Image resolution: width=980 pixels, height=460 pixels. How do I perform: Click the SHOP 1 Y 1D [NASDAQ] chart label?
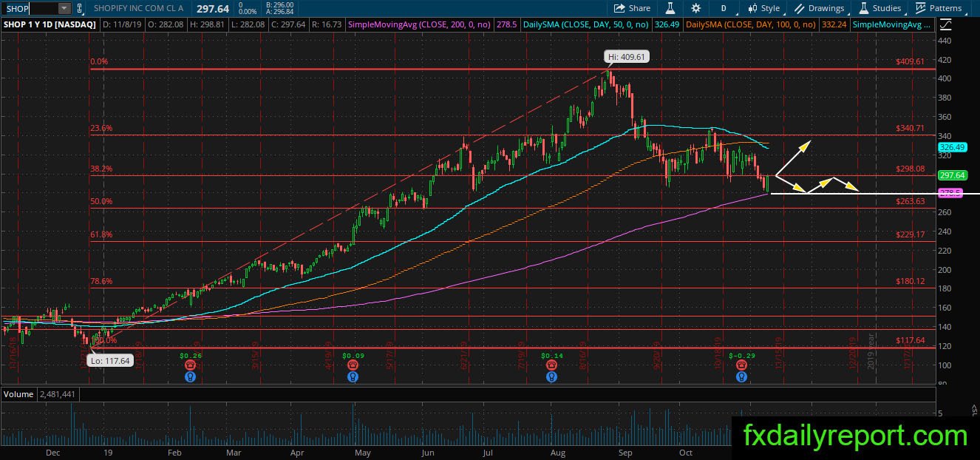(49, 24)
